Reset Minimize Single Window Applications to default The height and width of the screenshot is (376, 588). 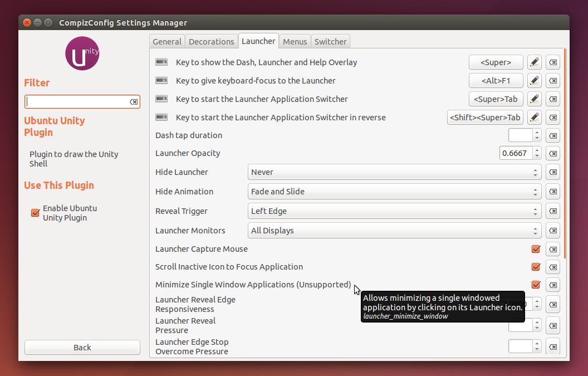tap(553, 285)
